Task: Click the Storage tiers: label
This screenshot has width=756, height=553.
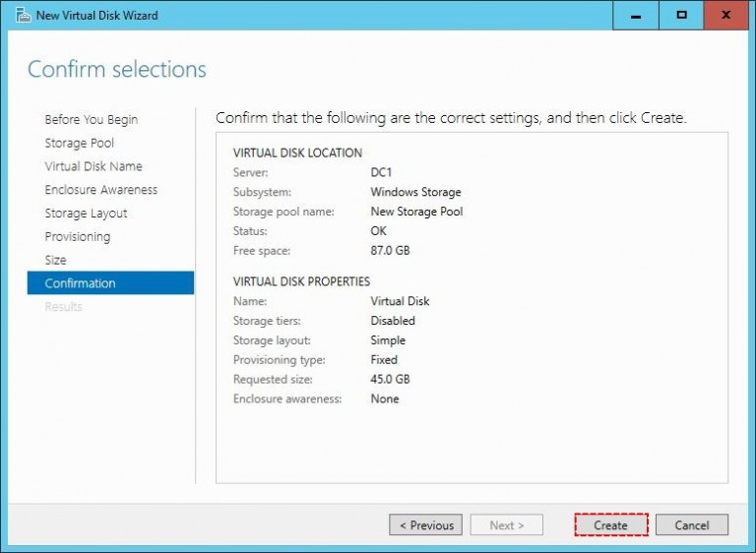Action: coord(267,321)
